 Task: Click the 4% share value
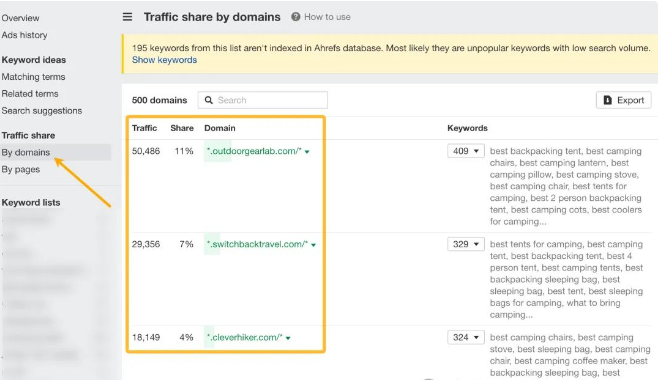click(x=186, y=338)
